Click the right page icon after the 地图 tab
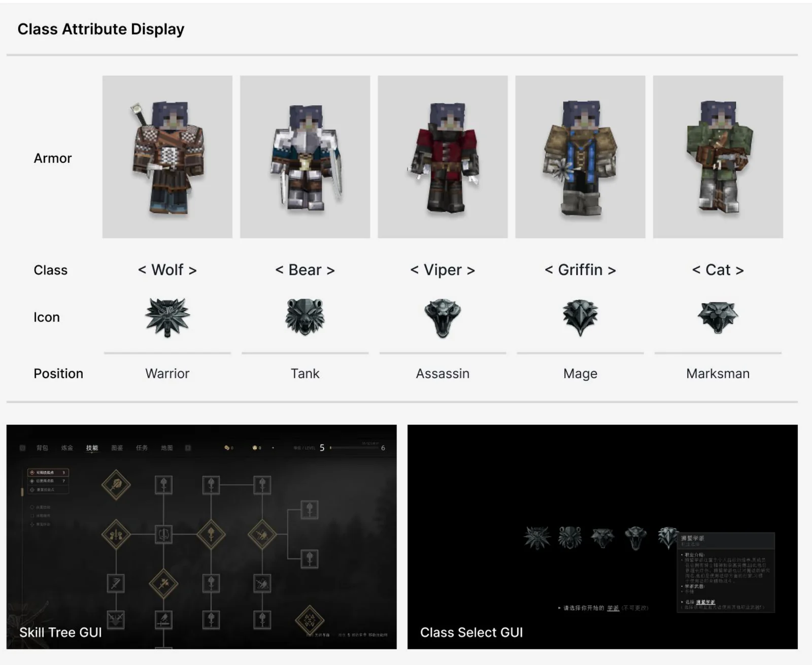Viewport: 812px width, 665px height. tap(188, 448)
